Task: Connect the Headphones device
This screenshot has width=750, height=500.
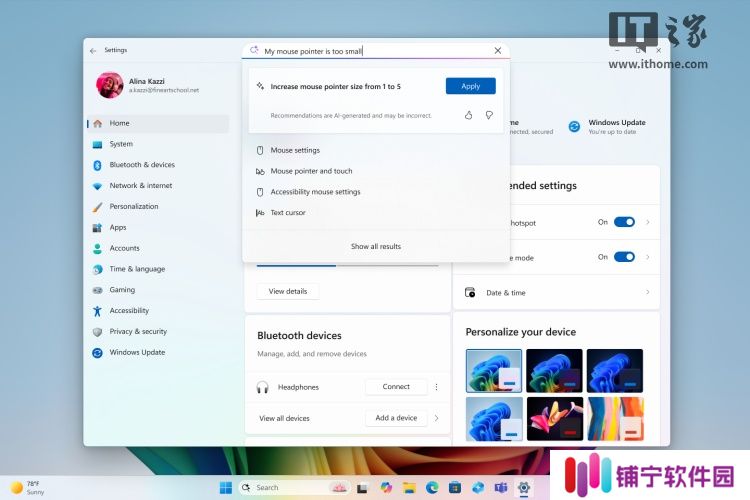Action: point(396,387)
